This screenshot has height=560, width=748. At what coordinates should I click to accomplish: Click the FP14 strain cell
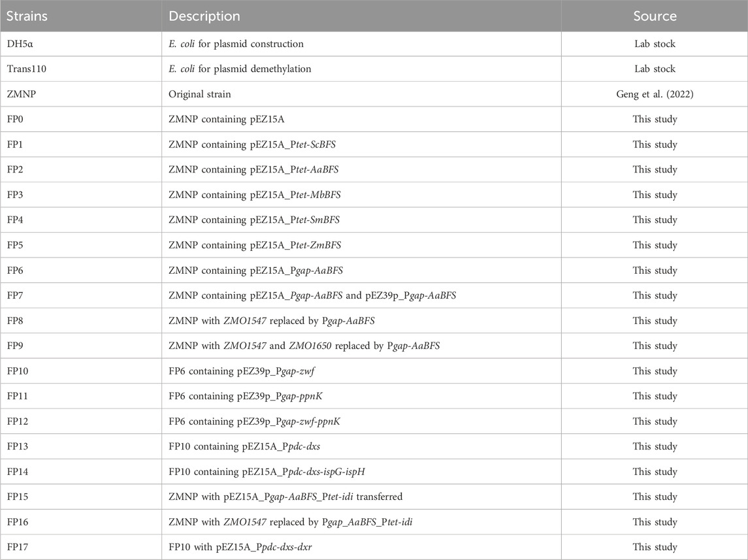pyautogui.click(x=80, y=472)
